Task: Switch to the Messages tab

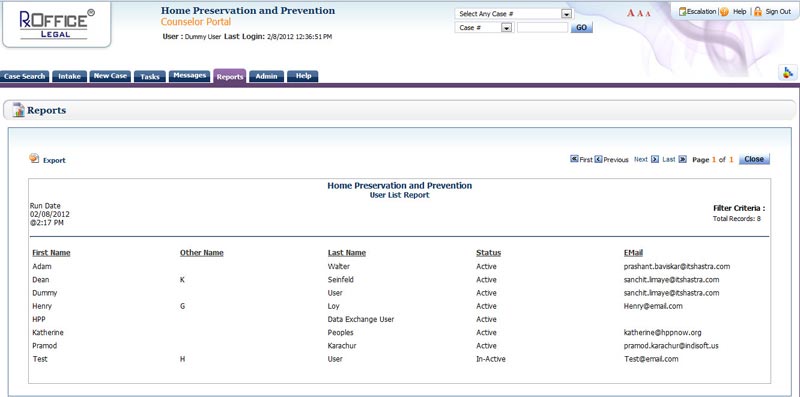Action: click(x=189, y=76)
